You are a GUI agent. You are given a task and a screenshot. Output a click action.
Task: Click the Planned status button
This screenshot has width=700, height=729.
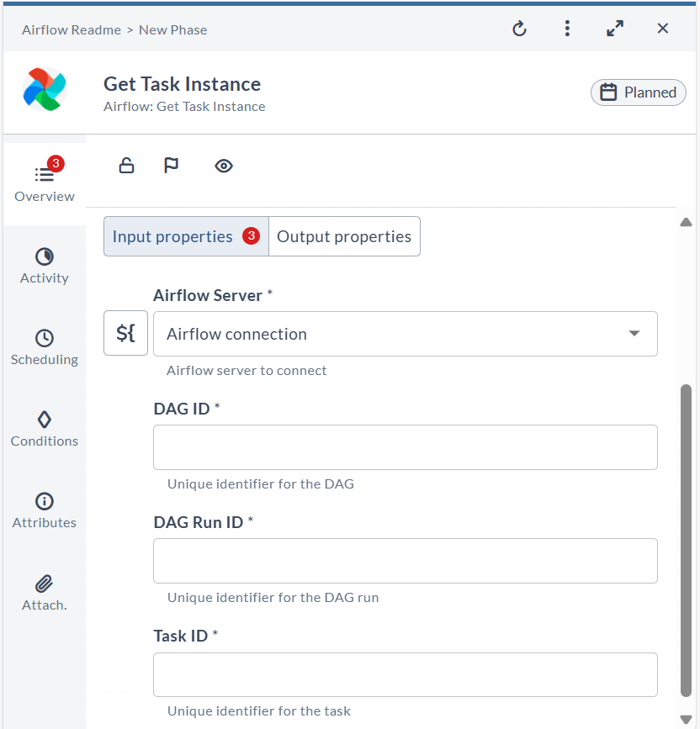click(638, 92)
